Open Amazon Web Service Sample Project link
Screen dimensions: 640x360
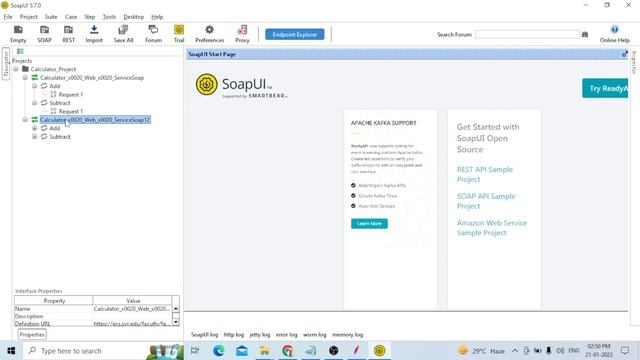[x=492, y=228]
